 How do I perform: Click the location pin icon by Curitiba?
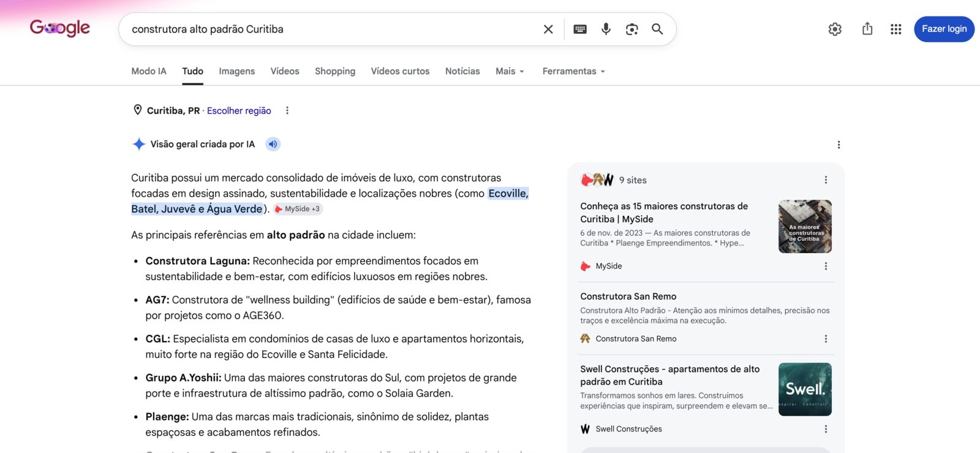coord(138,110)
